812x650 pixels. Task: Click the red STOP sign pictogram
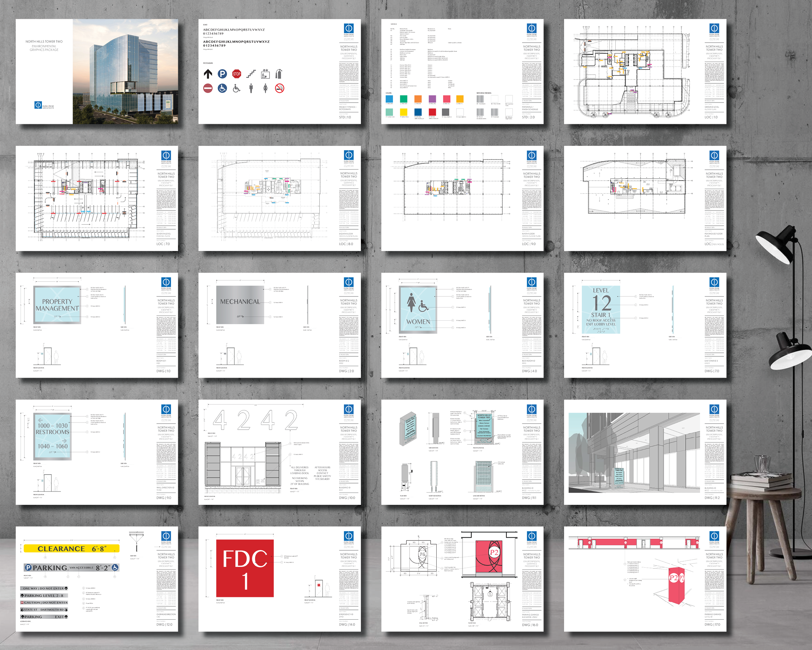[x=236, y=74]
